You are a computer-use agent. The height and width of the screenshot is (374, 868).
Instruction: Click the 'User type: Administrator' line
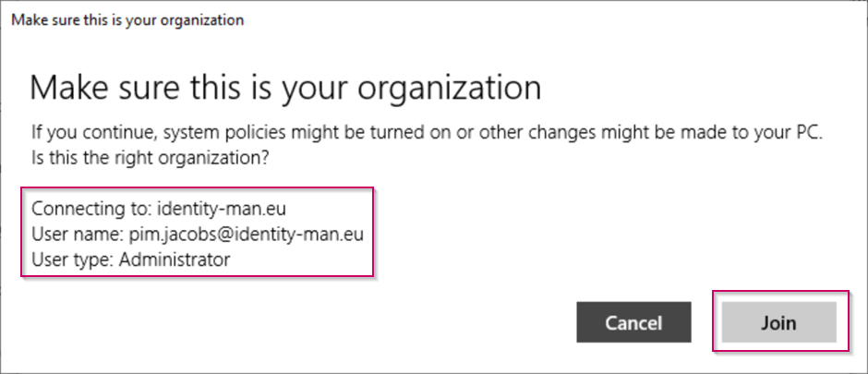tap(130, 259)
